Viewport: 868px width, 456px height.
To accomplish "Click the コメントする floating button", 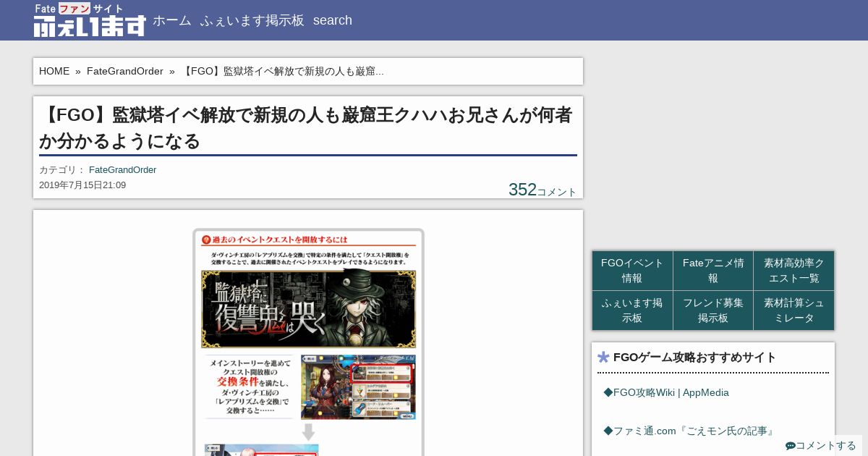I will pos(821,446).
